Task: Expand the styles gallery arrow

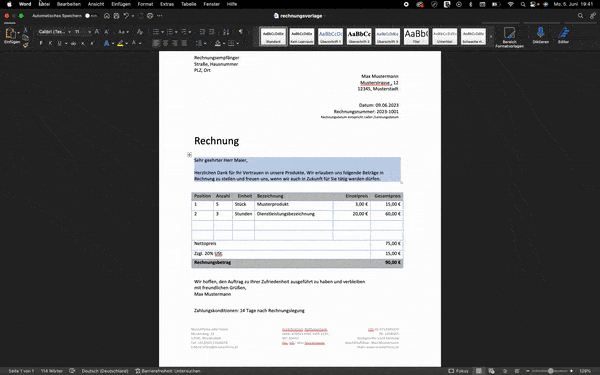Action: pyautogui.click(x=491, y=36)
